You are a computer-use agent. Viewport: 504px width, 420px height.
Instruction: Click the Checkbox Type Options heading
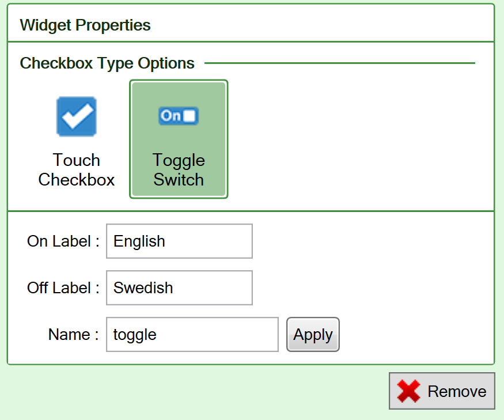tap(107, 63)
